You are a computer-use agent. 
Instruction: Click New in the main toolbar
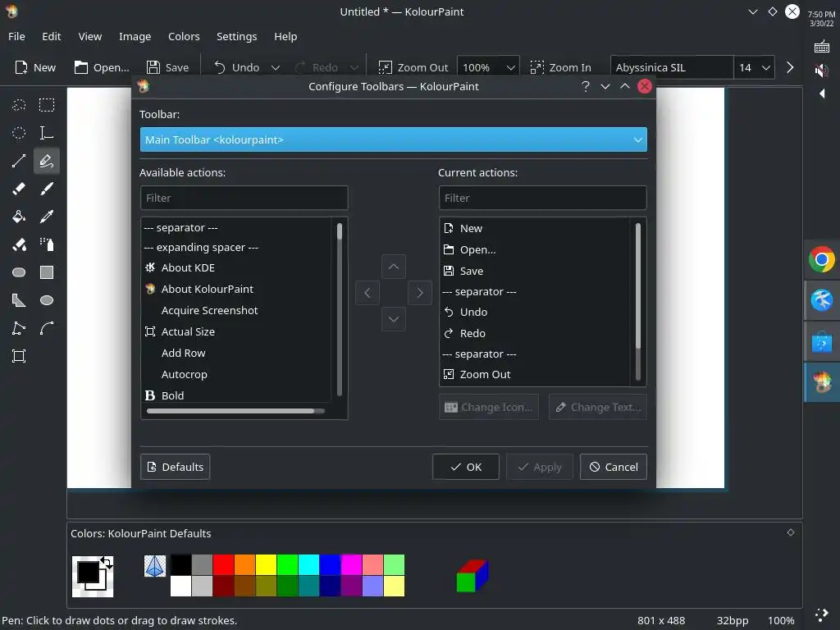(x=35, y=67)
